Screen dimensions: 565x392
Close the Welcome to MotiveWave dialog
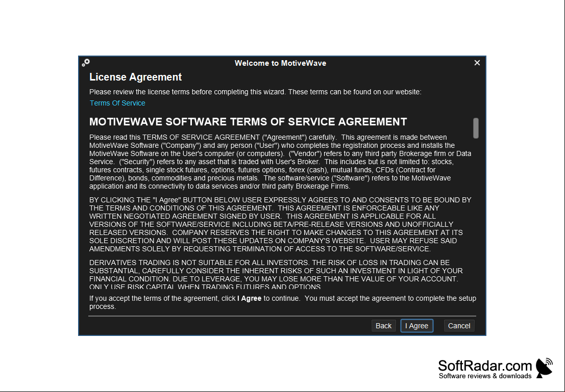point(477,63)
